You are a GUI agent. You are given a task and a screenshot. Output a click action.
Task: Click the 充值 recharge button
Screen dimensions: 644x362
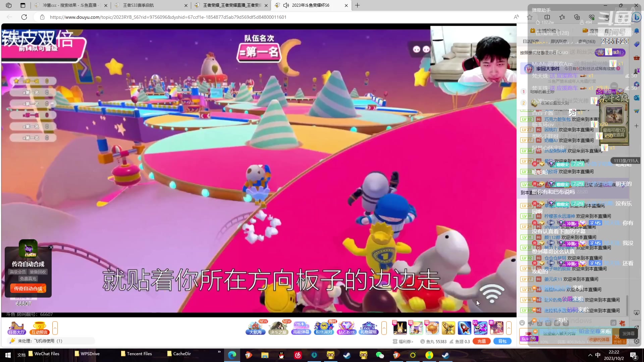tap(482, 341)
